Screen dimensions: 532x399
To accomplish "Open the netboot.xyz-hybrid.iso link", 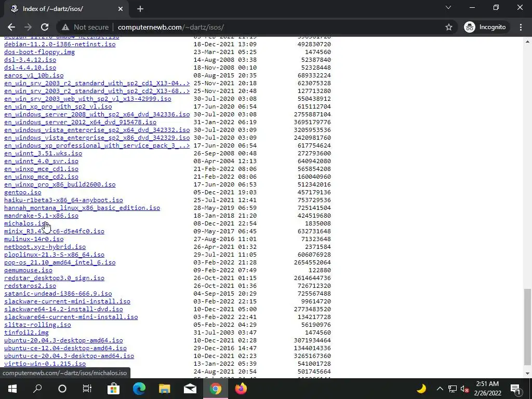I will click(x=45, y=247).
